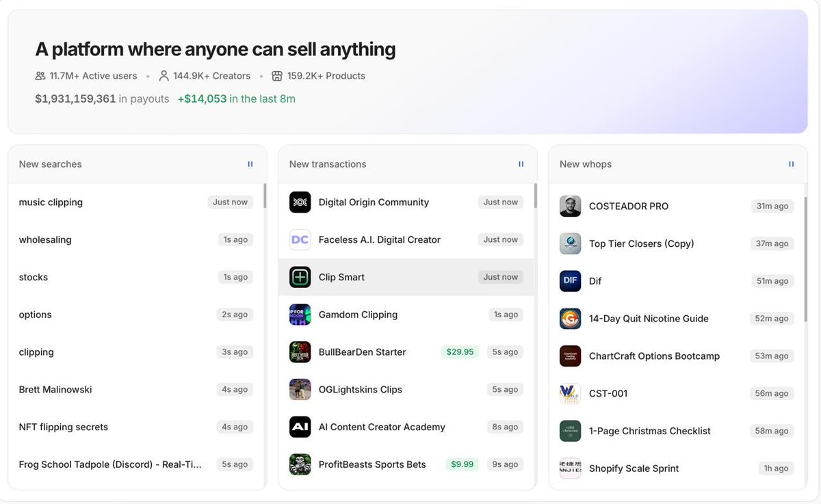Click the 14-Day Quit Nicotine Guide icon

[x=571, y=319]
